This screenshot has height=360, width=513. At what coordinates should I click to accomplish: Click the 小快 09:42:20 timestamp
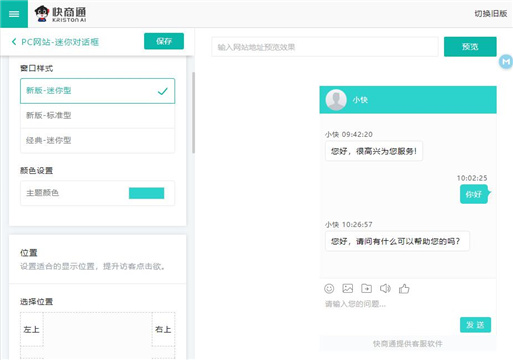pos(349,134)
